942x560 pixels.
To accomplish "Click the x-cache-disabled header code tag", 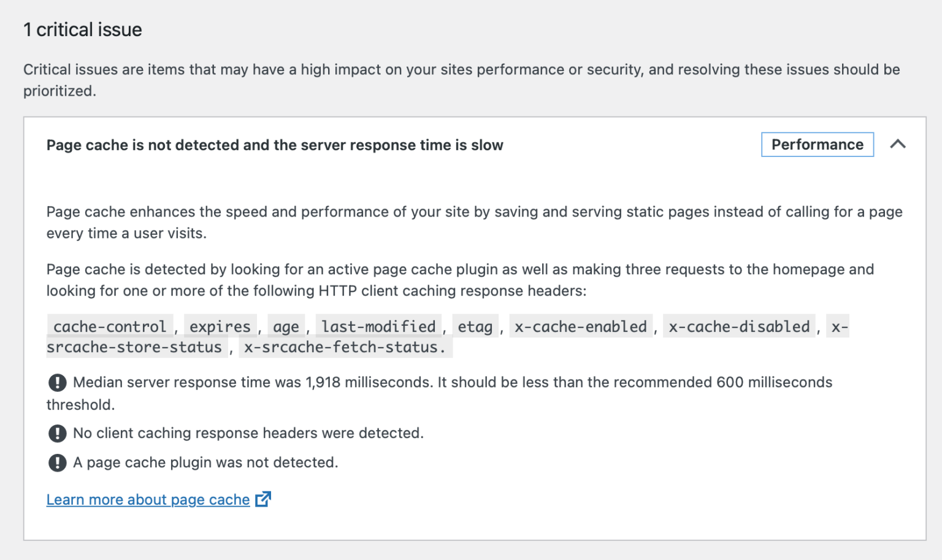I will [739, 327].
